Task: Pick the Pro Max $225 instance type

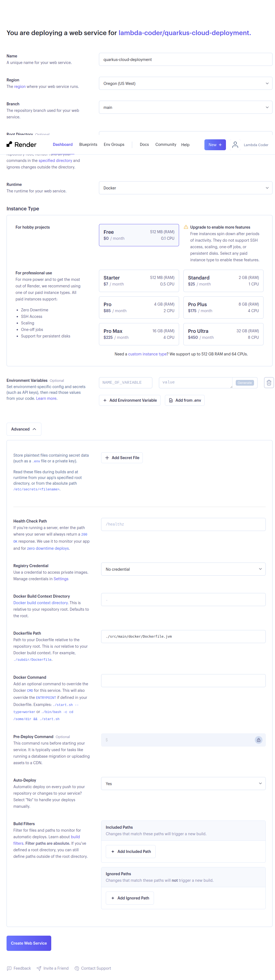Action: (139, 334)
